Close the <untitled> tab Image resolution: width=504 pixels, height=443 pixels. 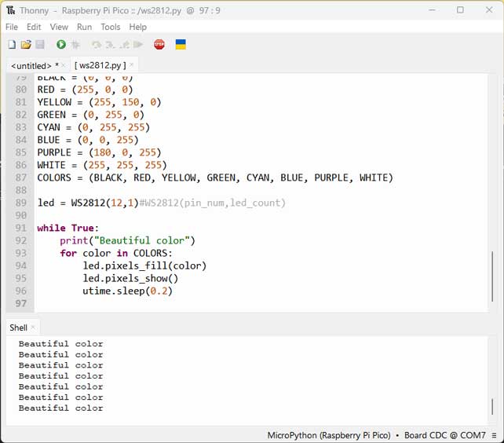pyautogui.click(x=64, y=66)
